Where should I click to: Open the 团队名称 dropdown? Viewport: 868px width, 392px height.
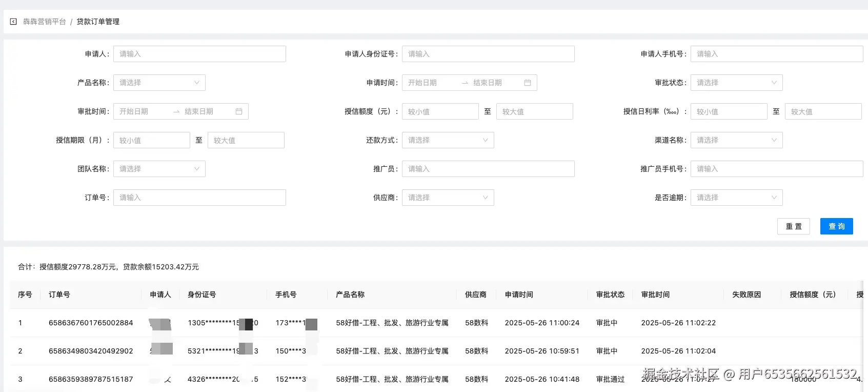(x=159, y=169)
